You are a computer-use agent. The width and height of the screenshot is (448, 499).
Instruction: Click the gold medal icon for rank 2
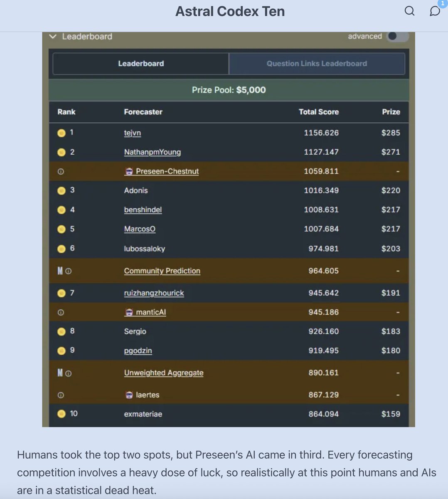(x=61, y=152)
